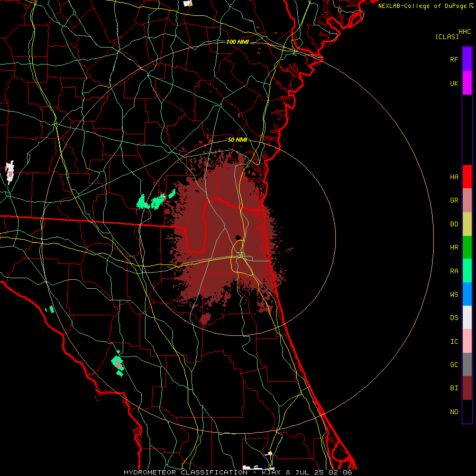This screenshot has height=476, width=476.
Task: Click the 'UK' legend label
Action: [x=454, y=83]
